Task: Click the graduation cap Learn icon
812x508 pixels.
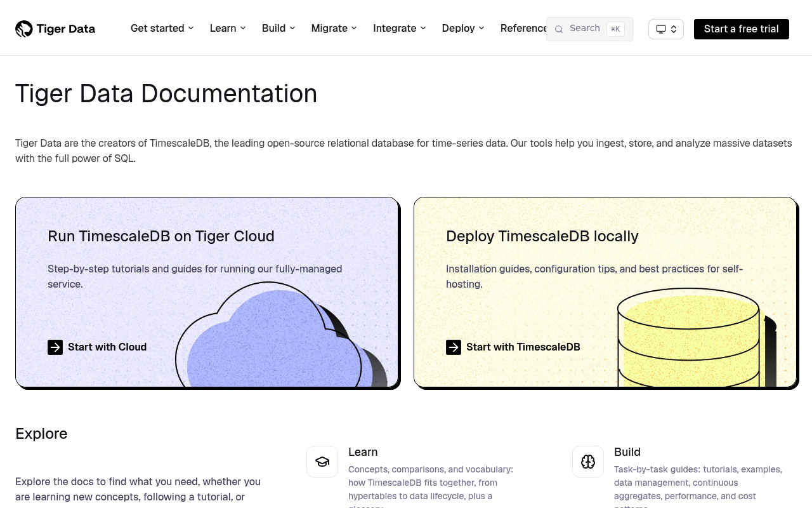Action: coord(322,462)
